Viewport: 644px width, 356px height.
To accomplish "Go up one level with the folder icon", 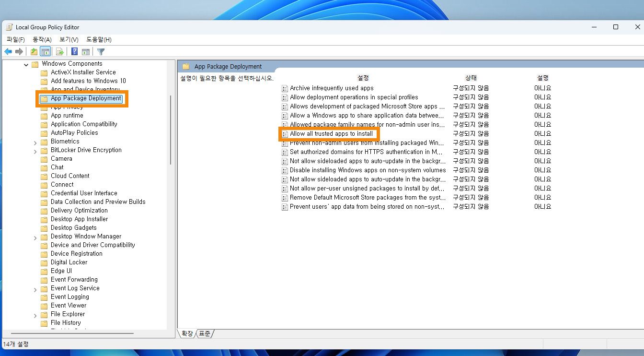I will coord(34,52).
